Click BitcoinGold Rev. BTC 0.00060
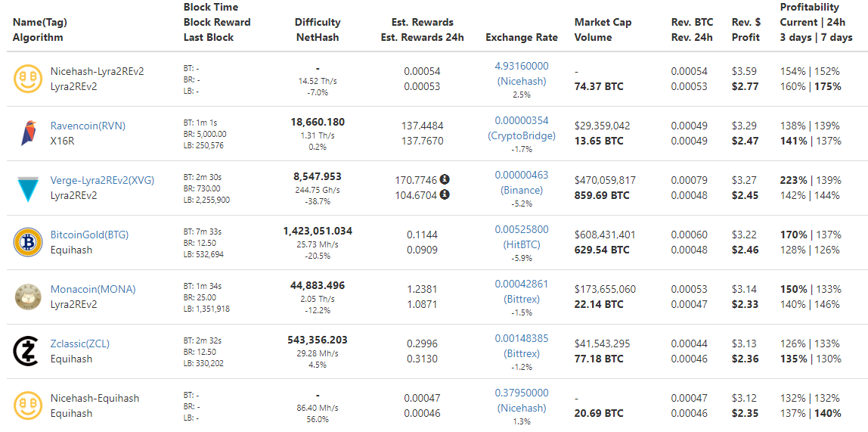 point(690,235)
